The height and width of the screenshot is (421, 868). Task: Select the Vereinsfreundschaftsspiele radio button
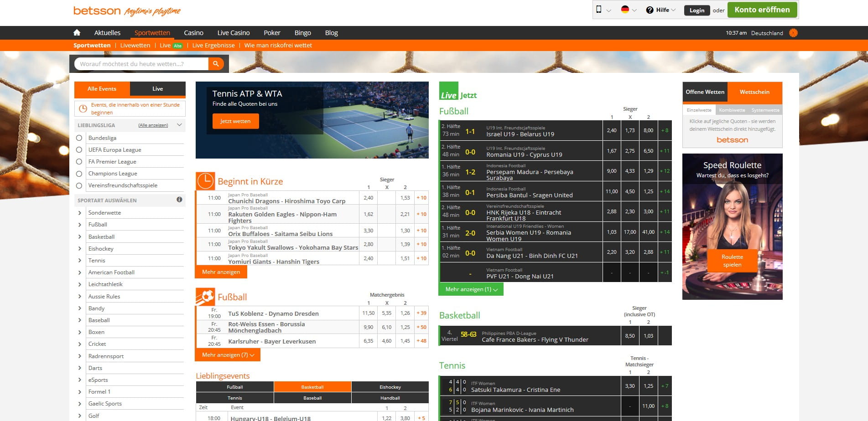pyautogui.click(x=79, y=185)
